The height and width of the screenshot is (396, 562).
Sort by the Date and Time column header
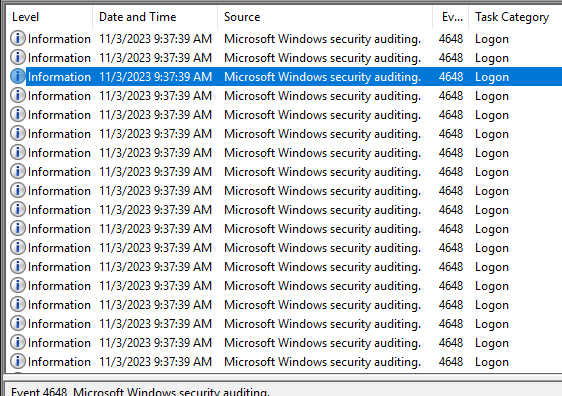tap(154, 17)
